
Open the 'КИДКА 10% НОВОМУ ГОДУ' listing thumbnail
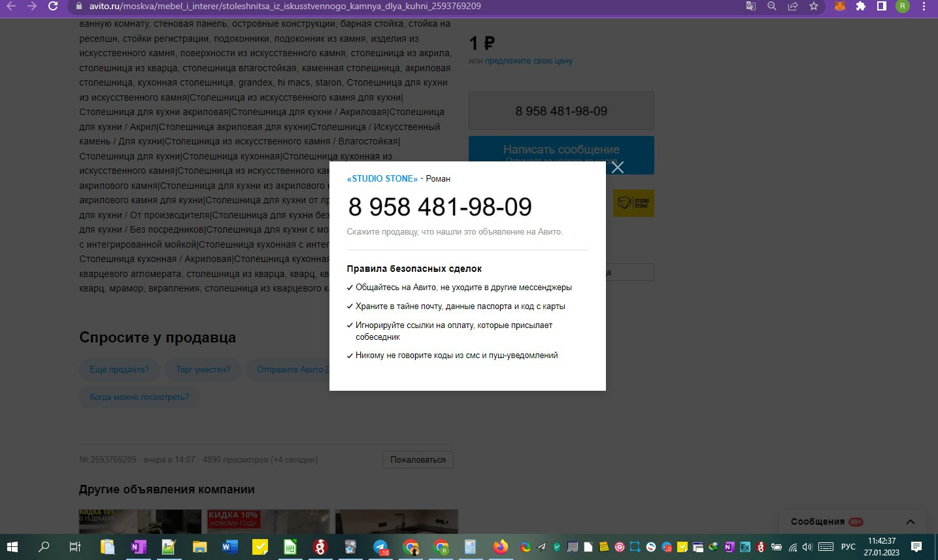click(x=268, y=521)
